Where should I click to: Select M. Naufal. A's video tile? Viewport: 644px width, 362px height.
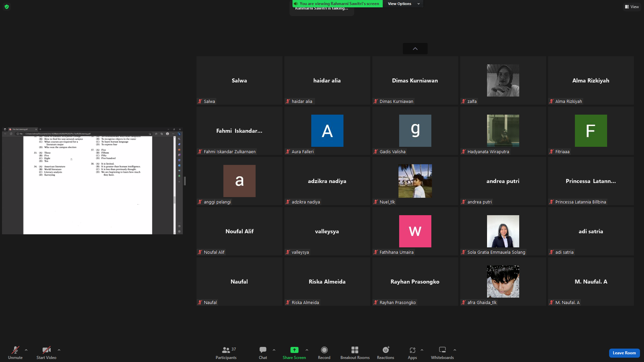coord(591,282)
